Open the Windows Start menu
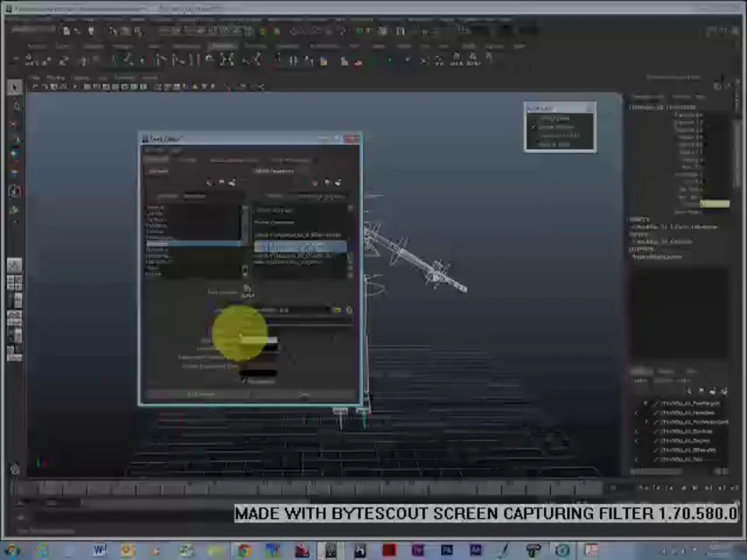The height and width of the screenshot is (560, 747). [12, 551]
